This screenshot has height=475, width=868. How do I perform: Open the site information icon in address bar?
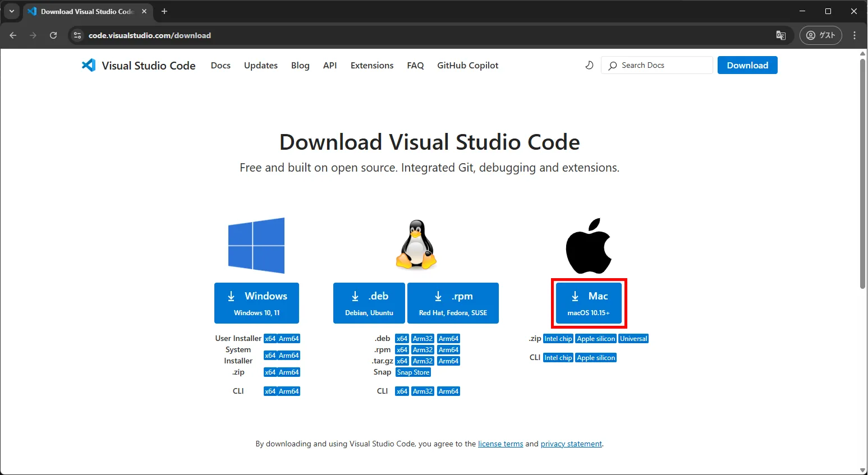[77, 35]
